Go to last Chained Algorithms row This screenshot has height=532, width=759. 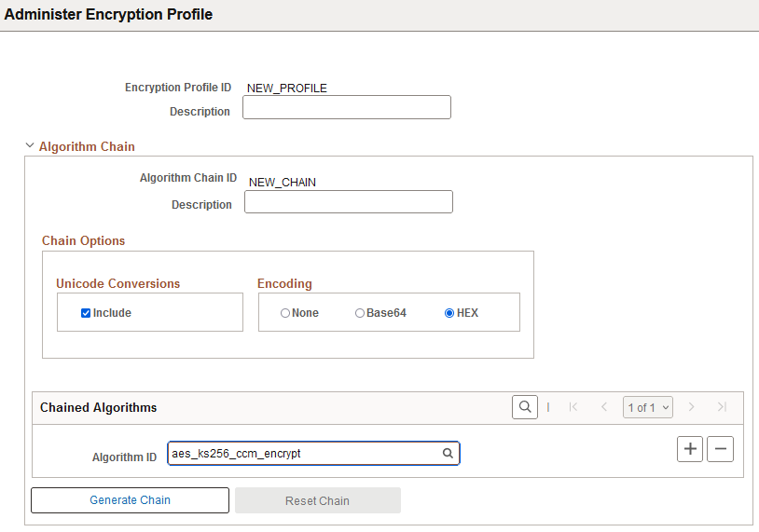coord(723,407)
